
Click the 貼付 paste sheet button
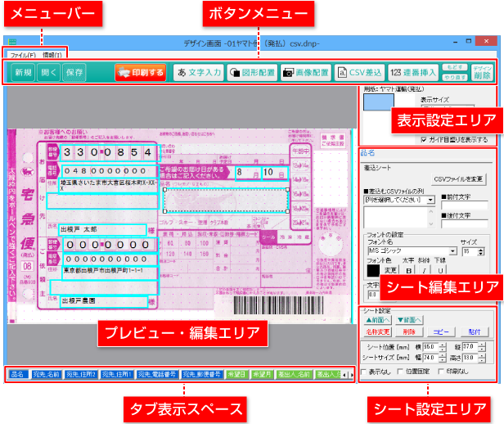tap(475, 332)
